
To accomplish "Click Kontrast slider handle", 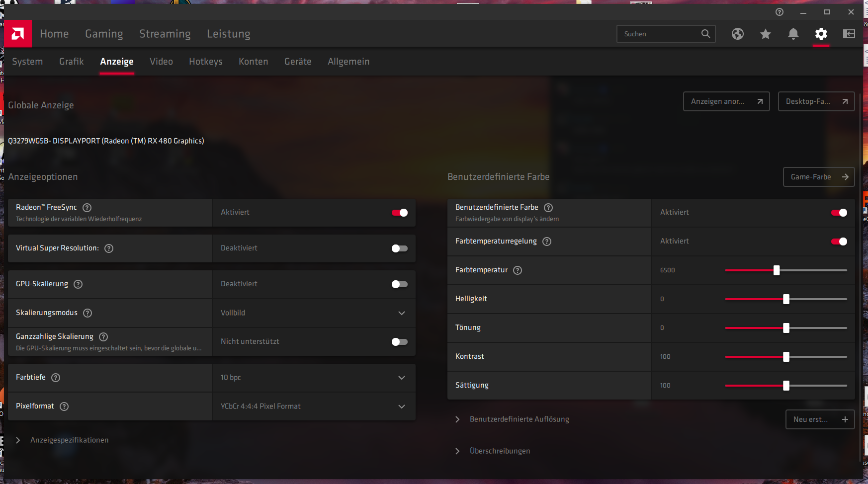I will [786, 357].
